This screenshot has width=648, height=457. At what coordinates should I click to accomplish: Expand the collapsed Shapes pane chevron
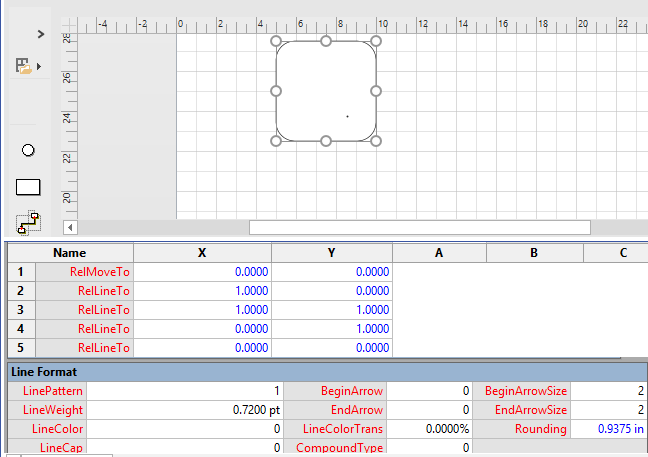(x=41, y=33)
